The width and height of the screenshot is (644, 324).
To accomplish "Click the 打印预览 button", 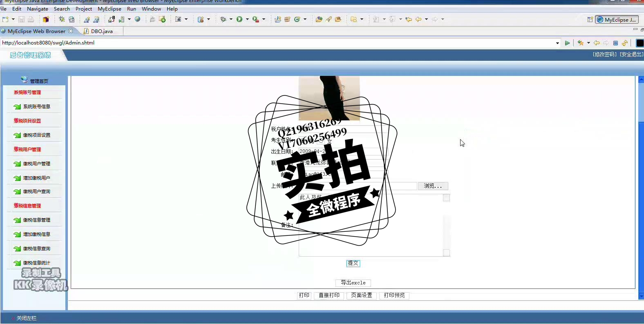I will 394,295.
